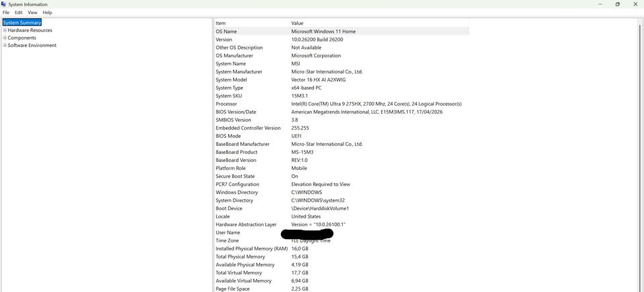Screen dimensions: 644x292
Task: Click the Item column header
Action: click(x=221, y=23)
